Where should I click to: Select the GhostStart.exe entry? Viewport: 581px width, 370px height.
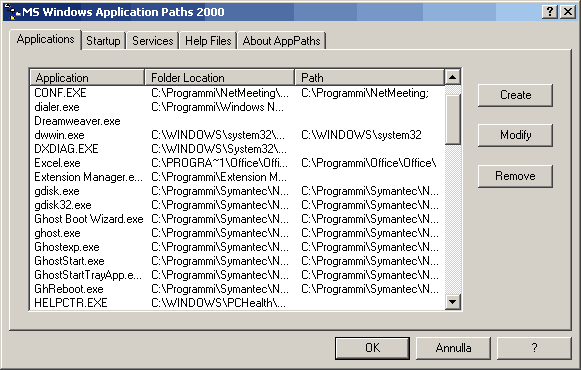pos(69,261)
